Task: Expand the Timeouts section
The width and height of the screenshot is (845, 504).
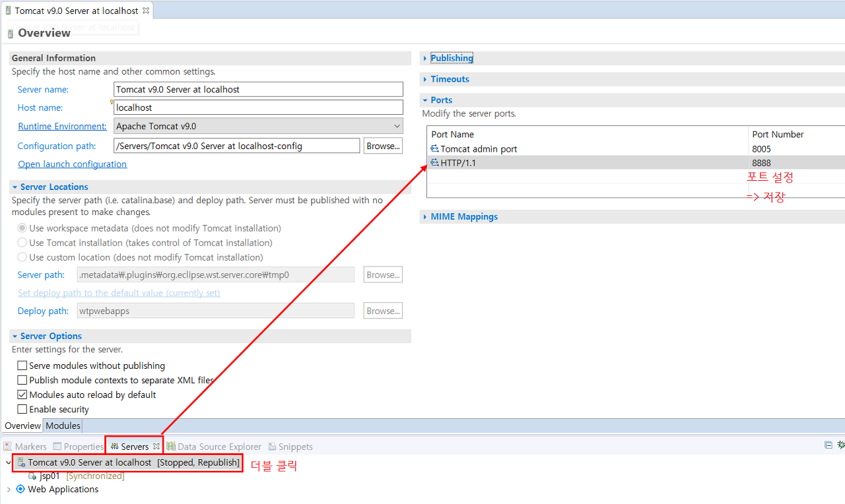Action: pyautogui.click(x=426, y=79)
